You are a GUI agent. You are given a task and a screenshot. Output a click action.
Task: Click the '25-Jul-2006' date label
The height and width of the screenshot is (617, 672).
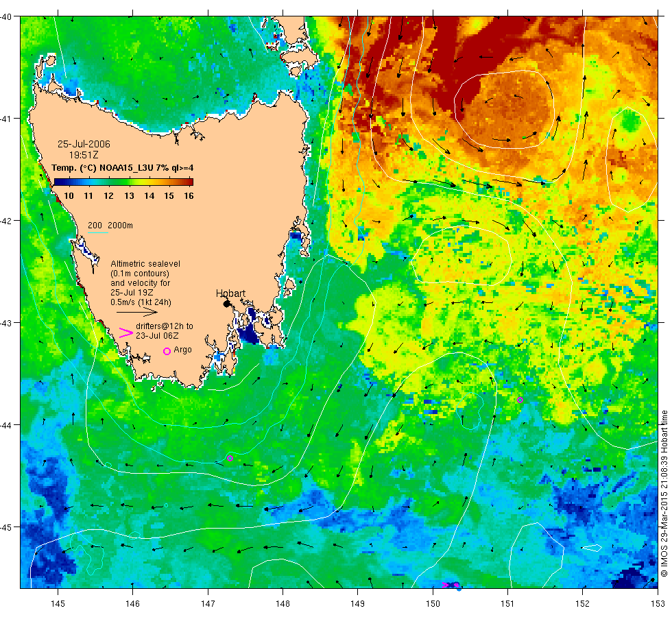tap(84, 144)
